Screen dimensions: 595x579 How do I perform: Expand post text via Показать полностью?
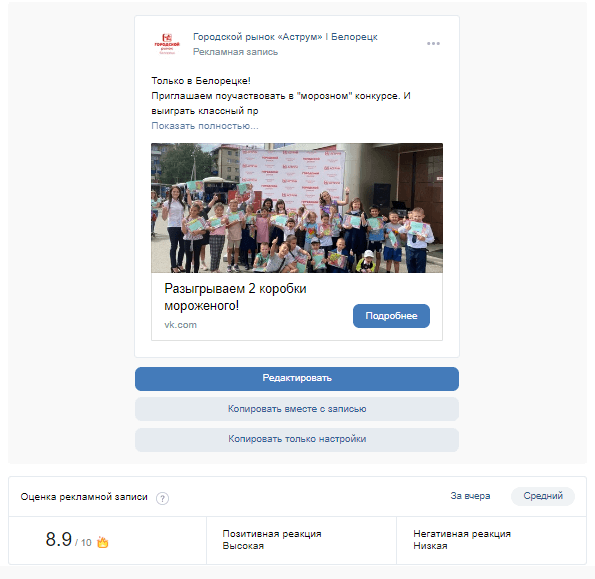coord(205,126)
